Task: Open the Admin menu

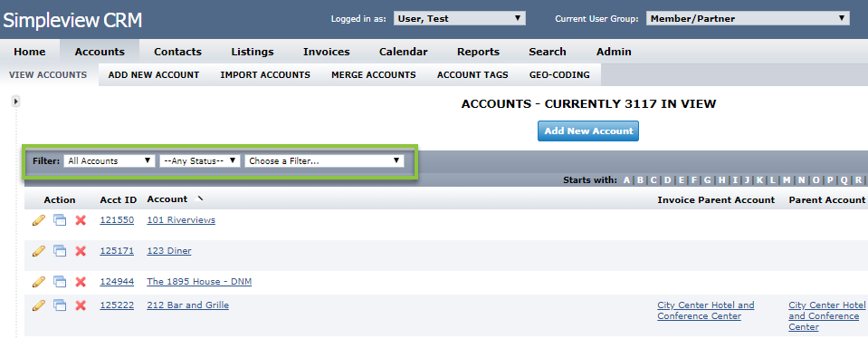Action: tap(614, 52)
